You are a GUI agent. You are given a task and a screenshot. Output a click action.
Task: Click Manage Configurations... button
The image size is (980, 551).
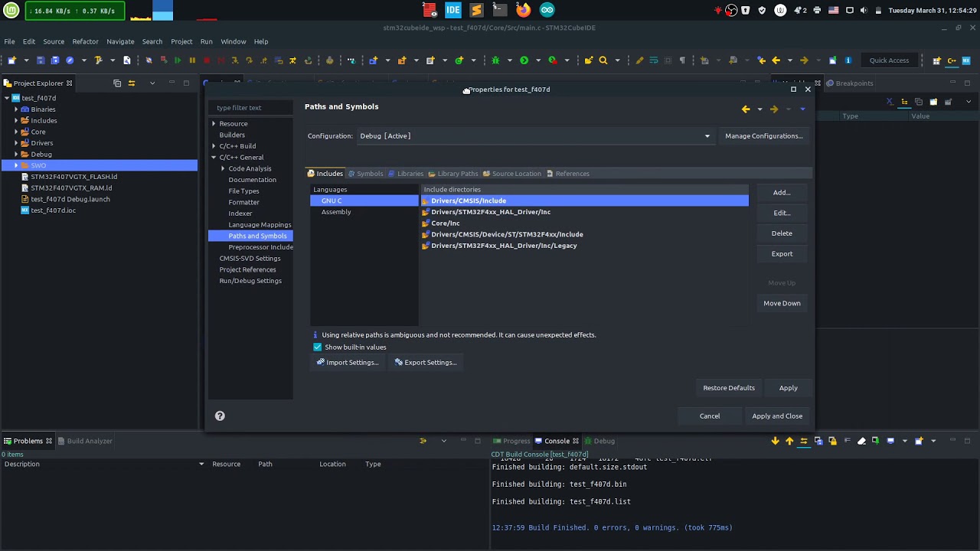764,136
